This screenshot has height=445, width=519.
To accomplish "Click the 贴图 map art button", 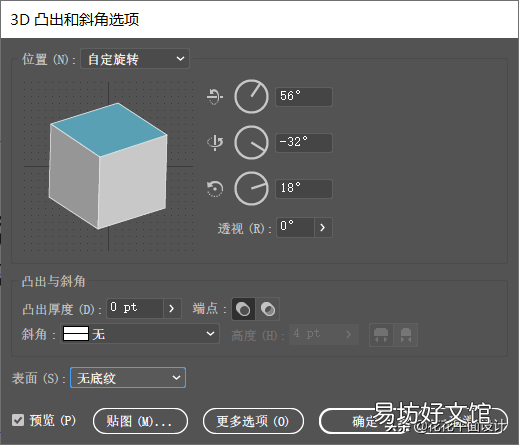I will click(x=140, y=421).
